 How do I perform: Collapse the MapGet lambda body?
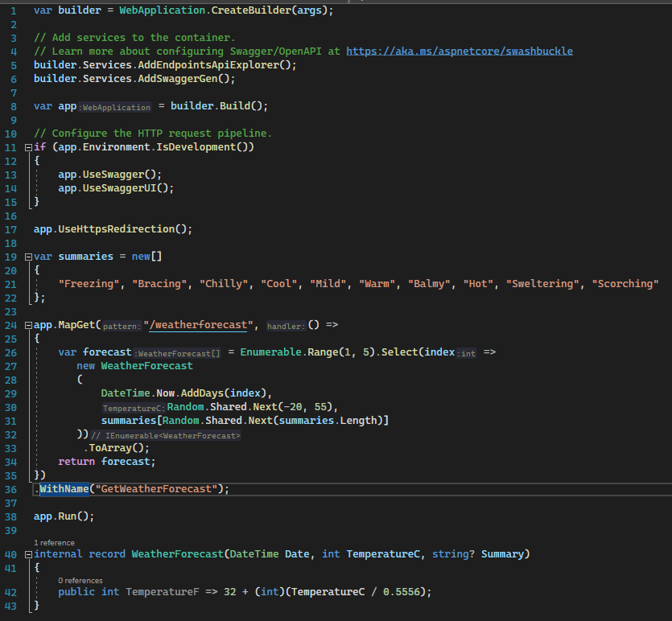pos(28,325)
